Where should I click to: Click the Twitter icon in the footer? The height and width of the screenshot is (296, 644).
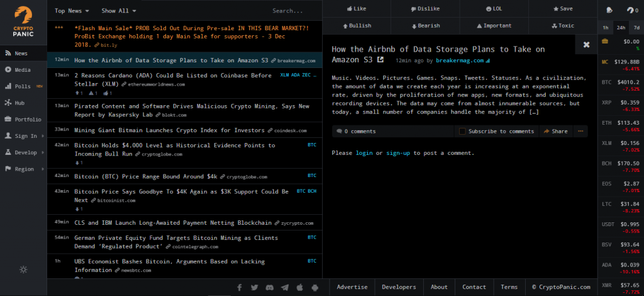[254, 287]
